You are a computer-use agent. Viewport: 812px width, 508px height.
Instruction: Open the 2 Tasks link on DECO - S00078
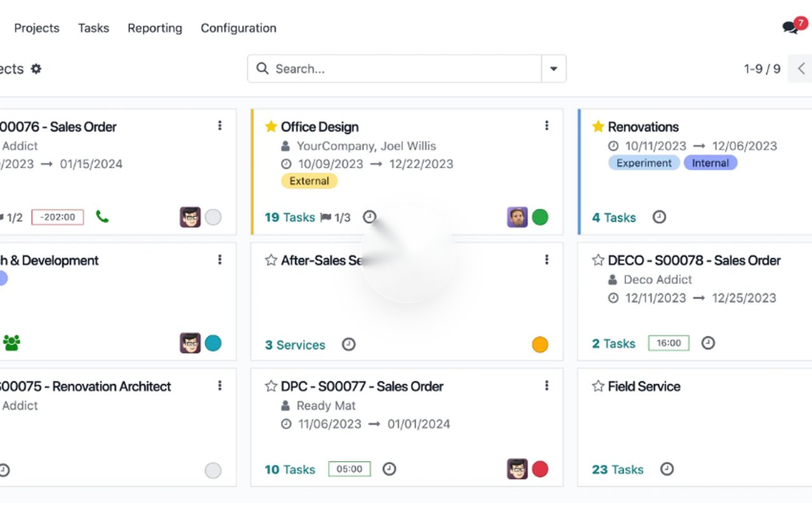coord(613,344)
